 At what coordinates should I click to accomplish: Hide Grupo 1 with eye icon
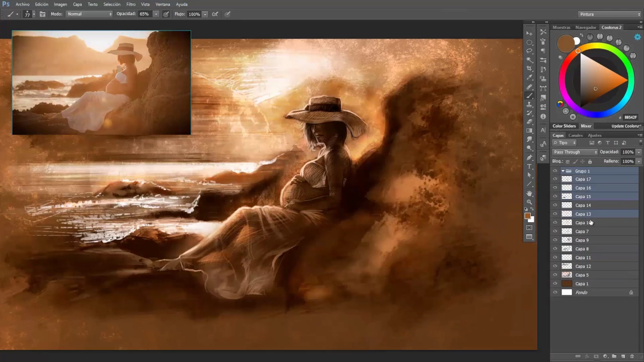point(555,171)
